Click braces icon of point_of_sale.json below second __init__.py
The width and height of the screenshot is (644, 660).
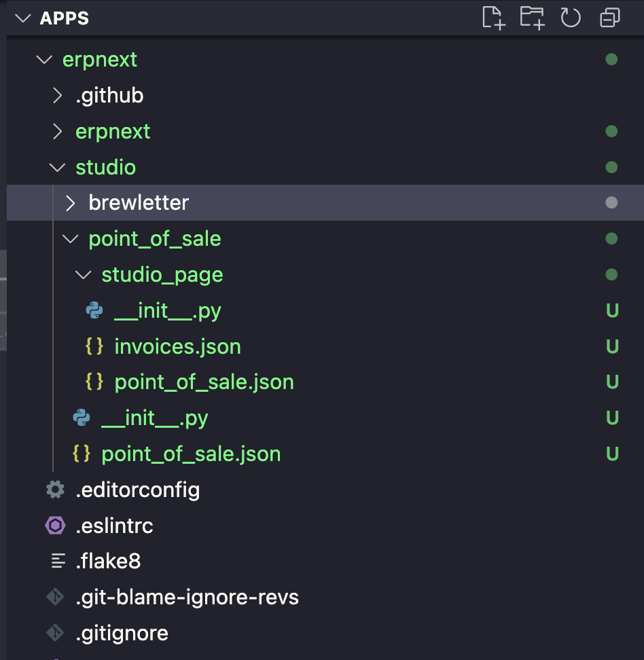[x=82, y=454]
